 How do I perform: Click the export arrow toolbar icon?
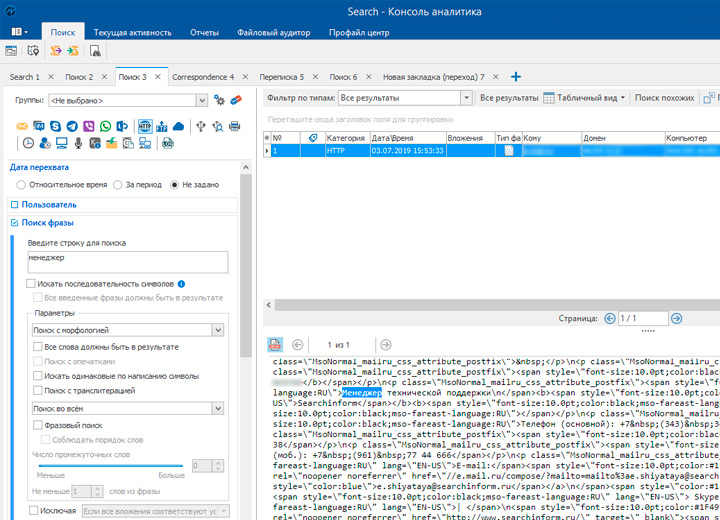coord(56,51)
